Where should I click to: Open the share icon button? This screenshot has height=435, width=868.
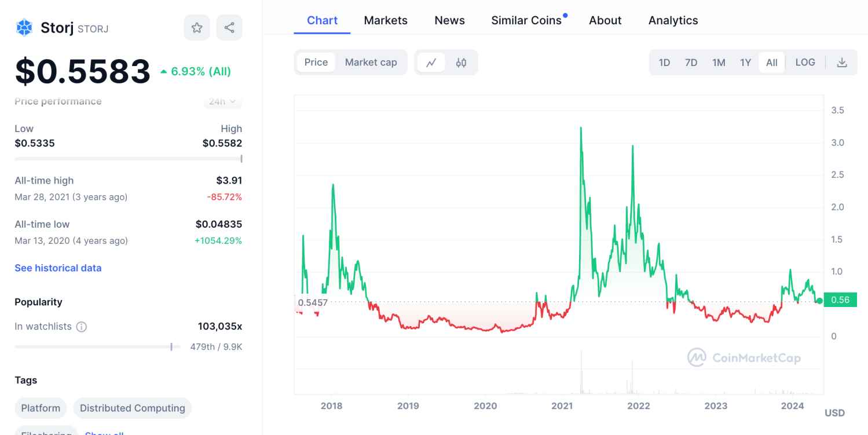[x=229, y=27]
